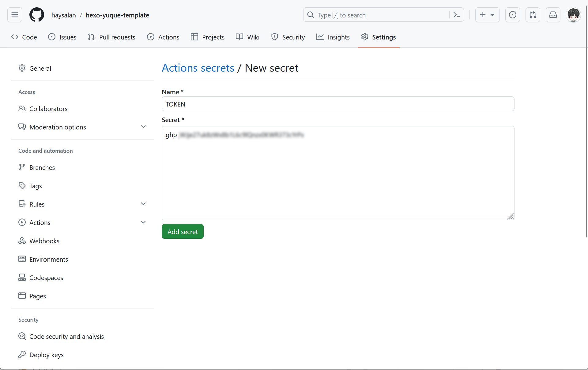
Task: Expand Moderation options section
Action: [143, 127]
